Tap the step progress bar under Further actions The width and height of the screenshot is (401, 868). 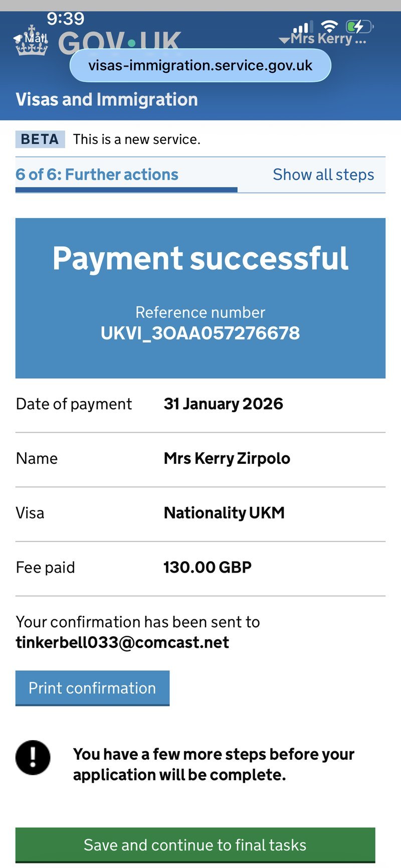(126, 190)
